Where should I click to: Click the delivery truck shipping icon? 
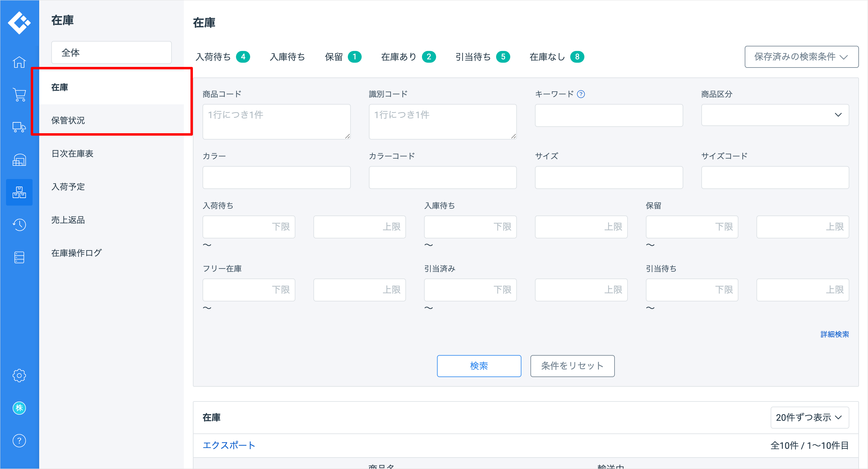pos(19,127)
